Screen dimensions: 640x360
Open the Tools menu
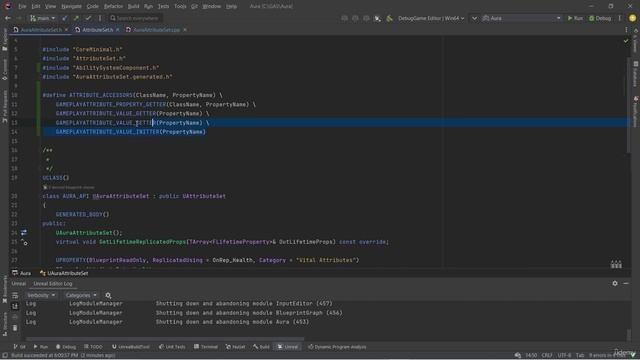pos(180,6)
